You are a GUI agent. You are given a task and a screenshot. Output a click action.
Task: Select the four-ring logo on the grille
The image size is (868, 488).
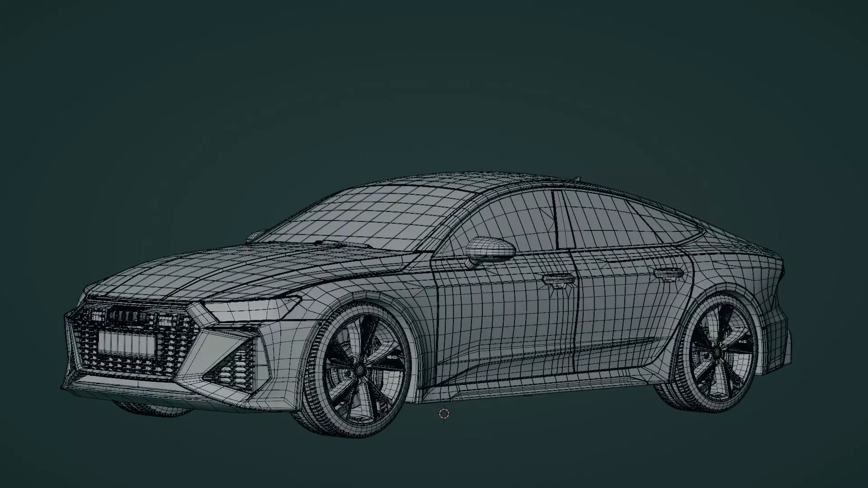tap(130, 316)
